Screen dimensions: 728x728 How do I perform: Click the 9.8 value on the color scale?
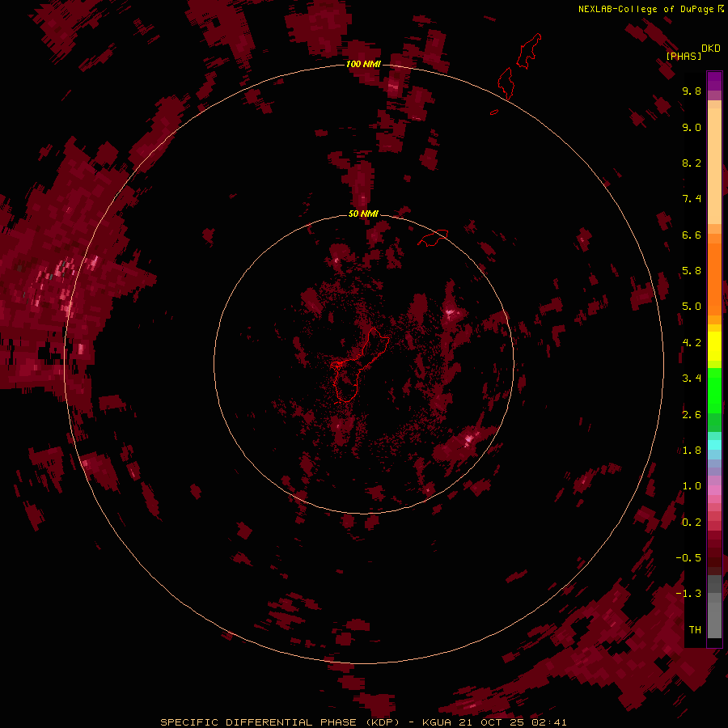[692, 91]
